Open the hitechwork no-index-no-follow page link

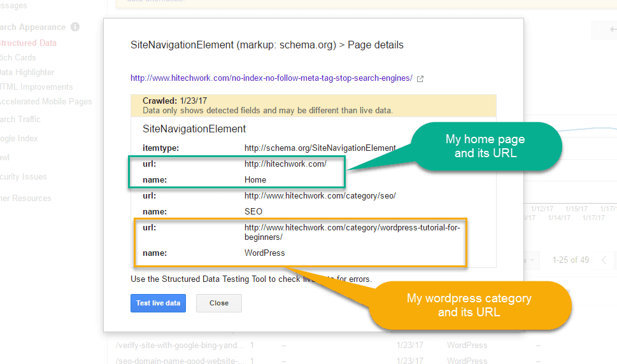[x=271, y=78]
